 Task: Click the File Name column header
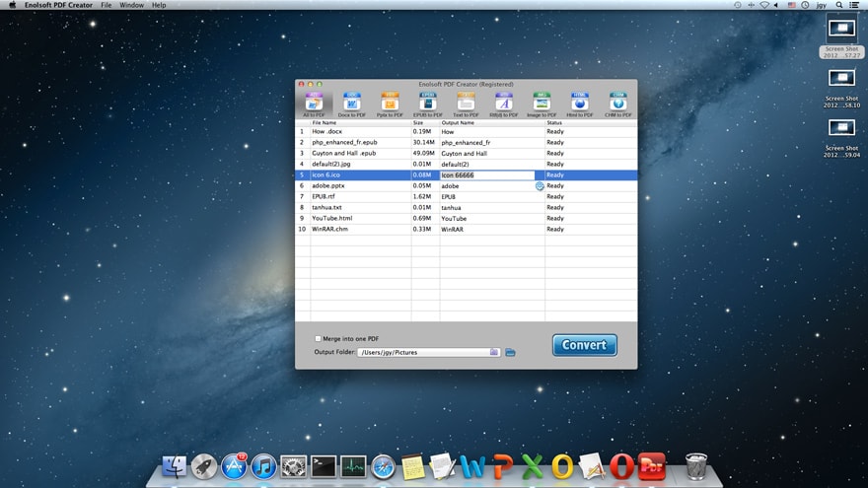[360, 123]
